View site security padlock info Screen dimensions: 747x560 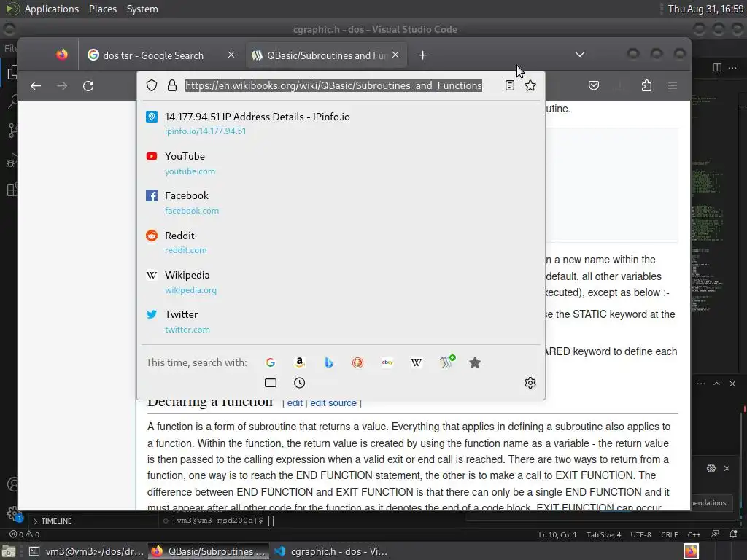click(x=172, y=86)
